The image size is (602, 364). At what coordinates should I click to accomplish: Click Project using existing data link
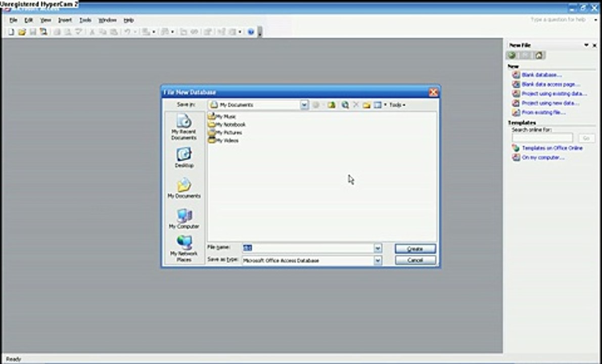(x=554, y=94)
